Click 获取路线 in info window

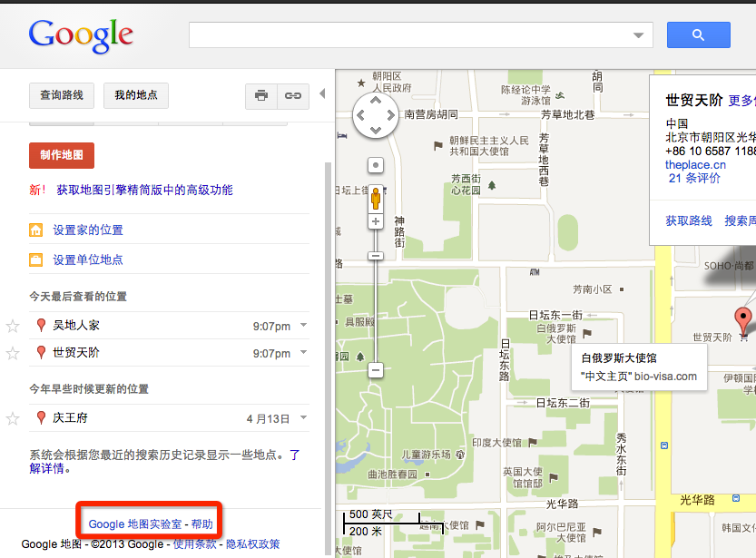[689, 220]
